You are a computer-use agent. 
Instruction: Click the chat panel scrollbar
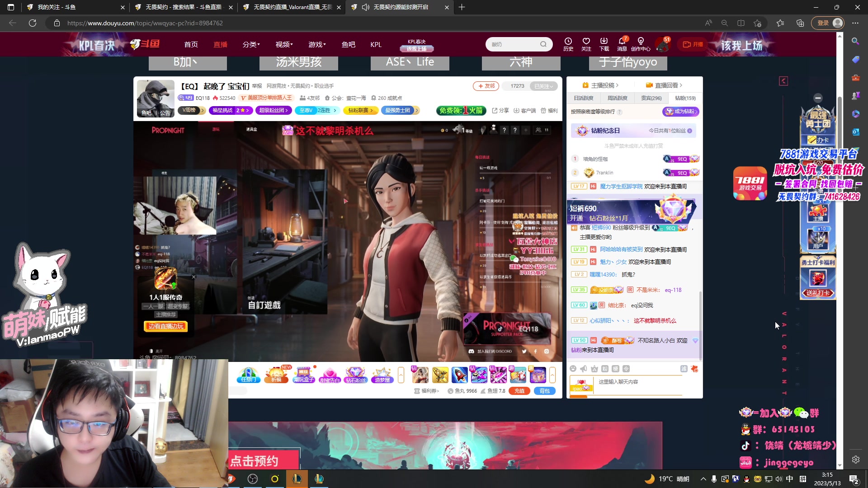[700, 325]
